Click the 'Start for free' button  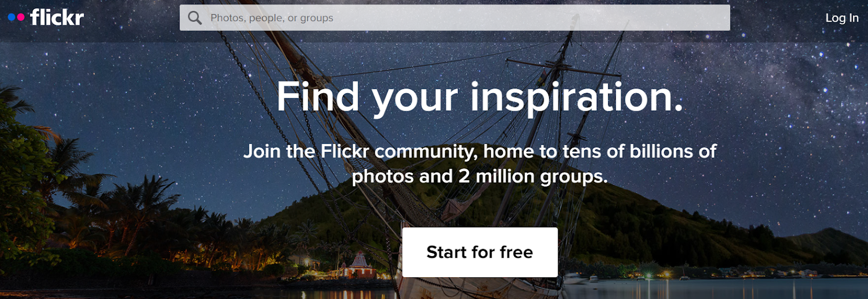(480, 252)
